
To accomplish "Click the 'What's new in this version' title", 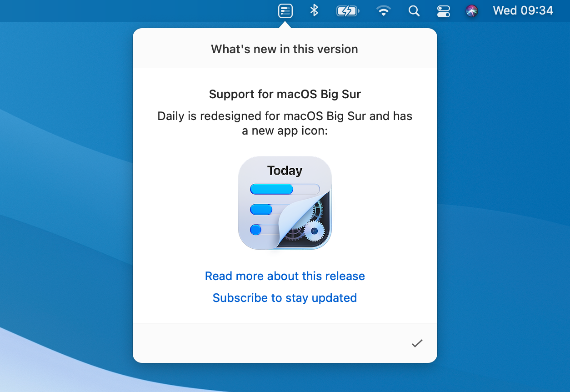I will (285, 49).
